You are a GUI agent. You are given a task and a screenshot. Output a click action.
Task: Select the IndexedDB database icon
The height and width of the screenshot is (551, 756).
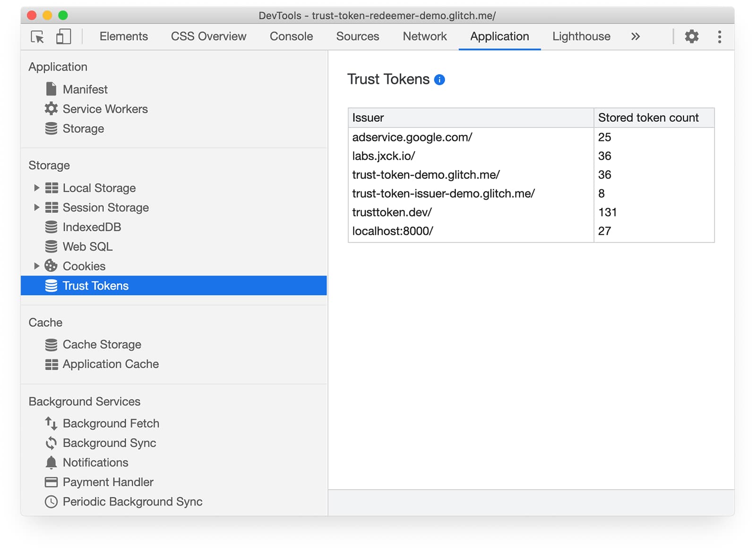click(51, 227)
